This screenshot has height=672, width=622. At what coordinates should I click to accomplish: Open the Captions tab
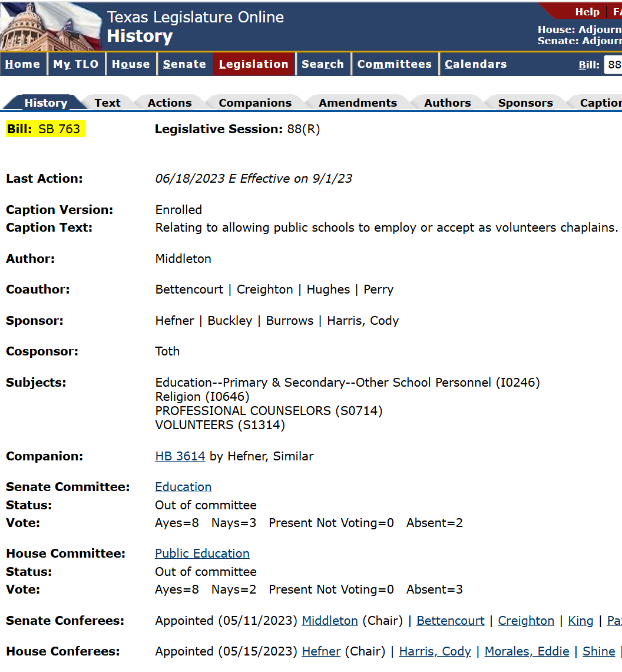601,103
